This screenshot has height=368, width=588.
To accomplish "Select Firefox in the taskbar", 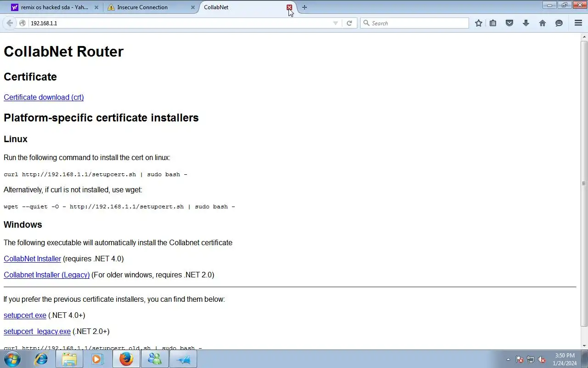I will [126, 359].
